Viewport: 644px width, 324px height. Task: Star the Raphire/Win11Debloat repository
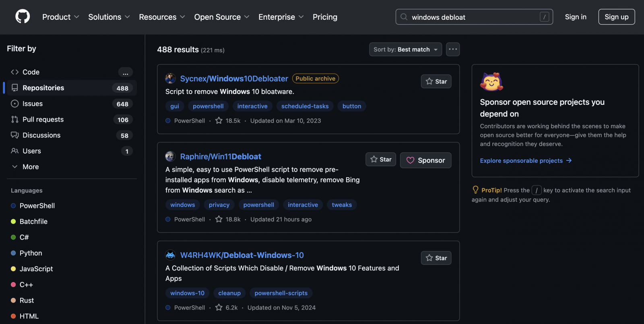click(x=381, y=160)
